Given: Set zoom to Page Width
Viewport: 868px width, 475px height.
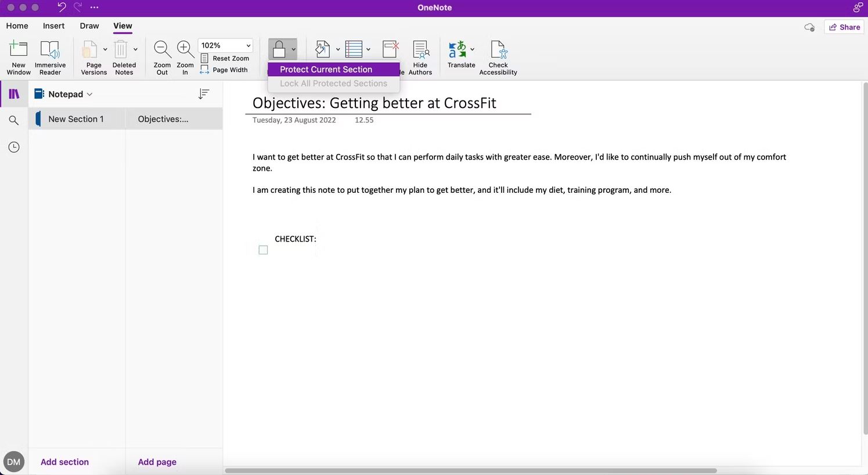Looking at the screenshot, I should click(224, 70).
